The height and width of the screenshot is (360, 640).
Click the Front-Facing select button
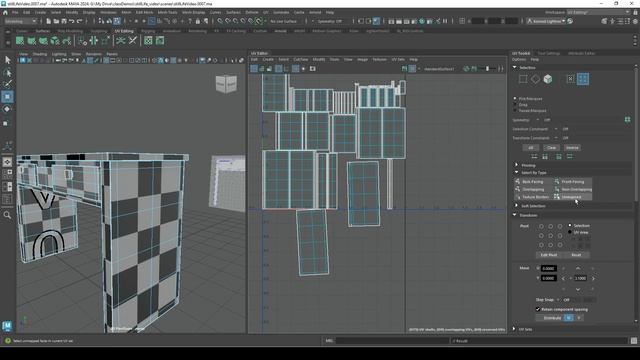tap(573, 182)
